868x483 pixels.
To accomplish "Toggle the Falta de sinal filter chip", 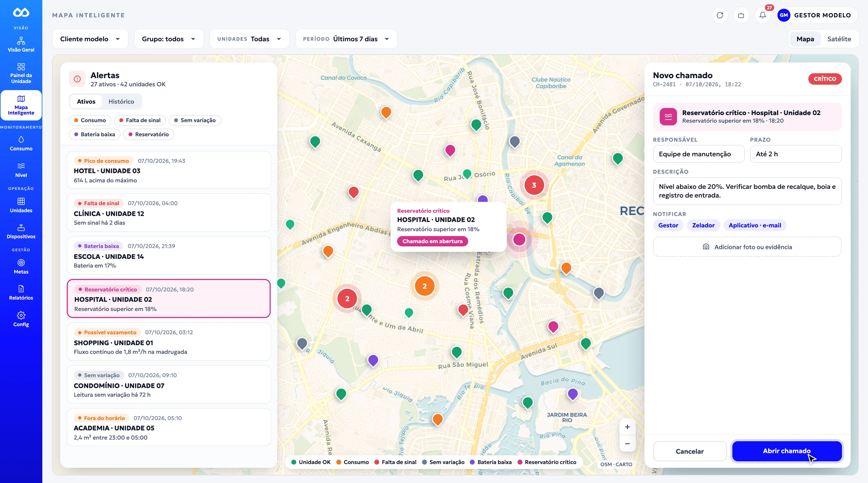I will tap(140, 120).
